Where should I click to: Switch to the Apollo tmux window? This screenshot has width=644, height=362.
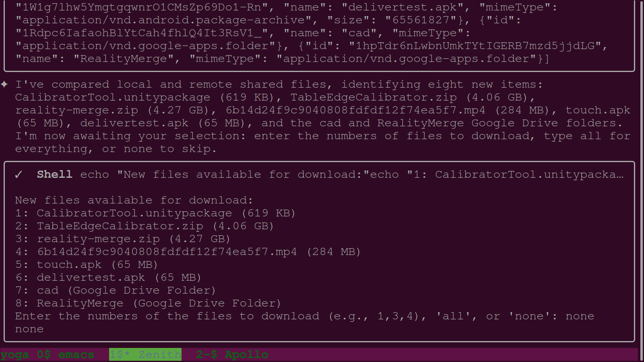(x=246, y=354)
